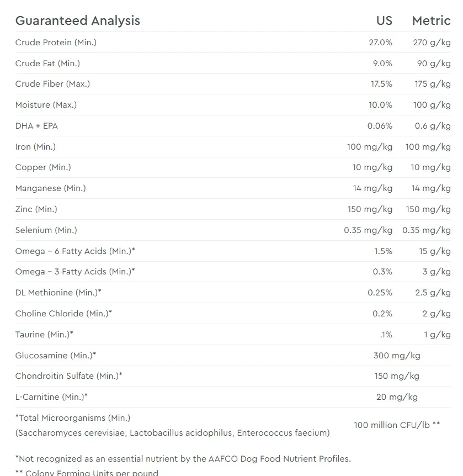Image resolution: width=463 pixels, height=476 pixels.
Task: Click the Chondroitin Sulfate (Min.)* label
Action: click(69, 376)
